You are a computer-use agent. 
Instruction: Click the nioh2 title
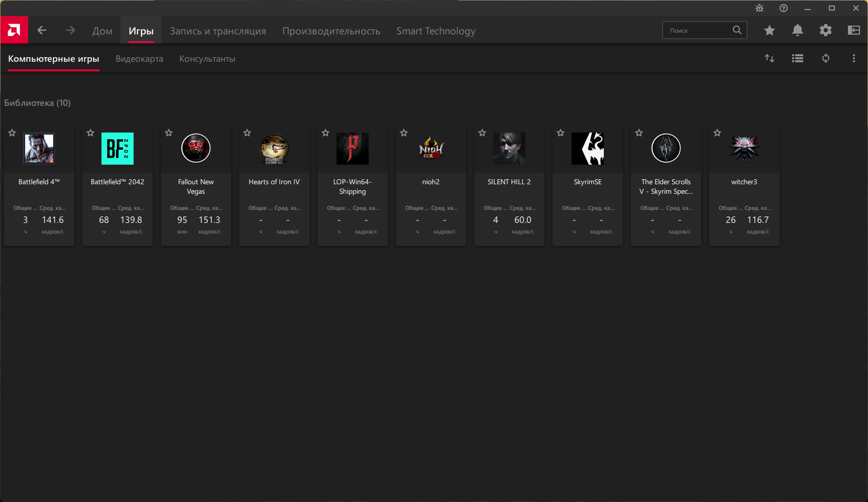tap(431, 182)
